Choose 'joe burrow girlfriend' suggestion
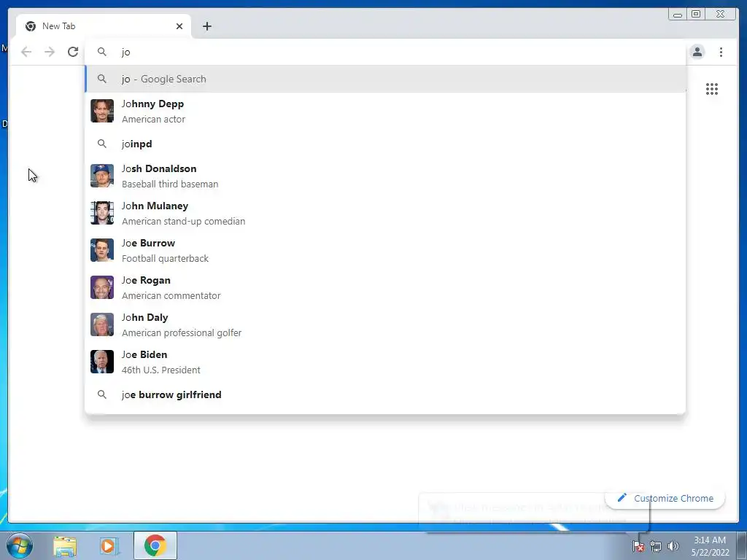Viewport: 747px width, 560px height. 385,394
